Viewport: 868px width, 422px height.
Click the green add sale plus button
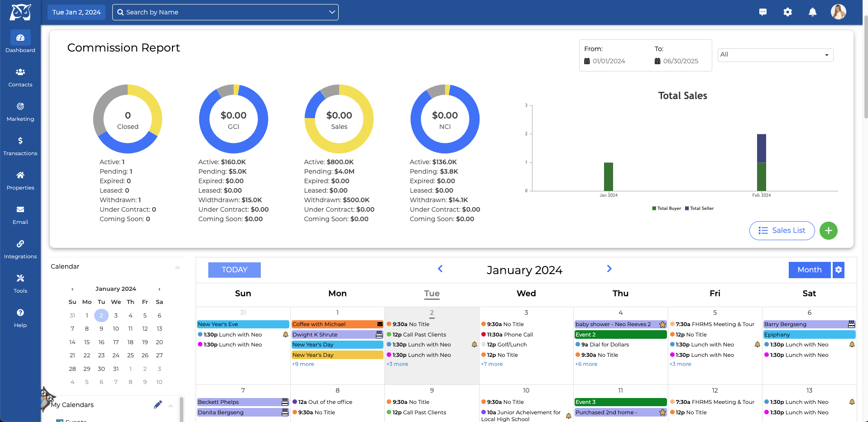[828, 231]
